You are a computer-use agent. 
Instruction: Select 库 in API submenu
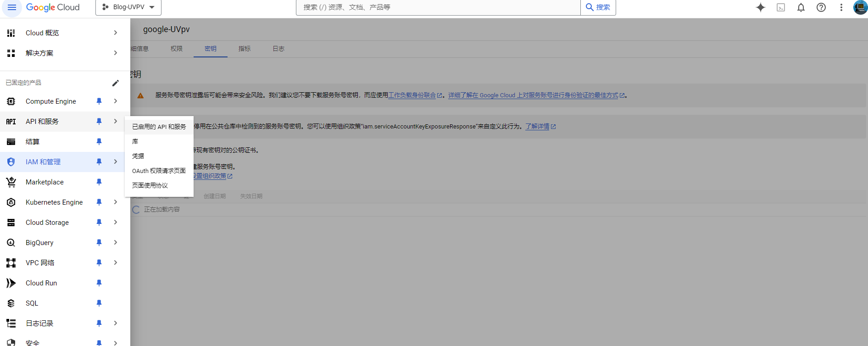click(x=159, y=141)
